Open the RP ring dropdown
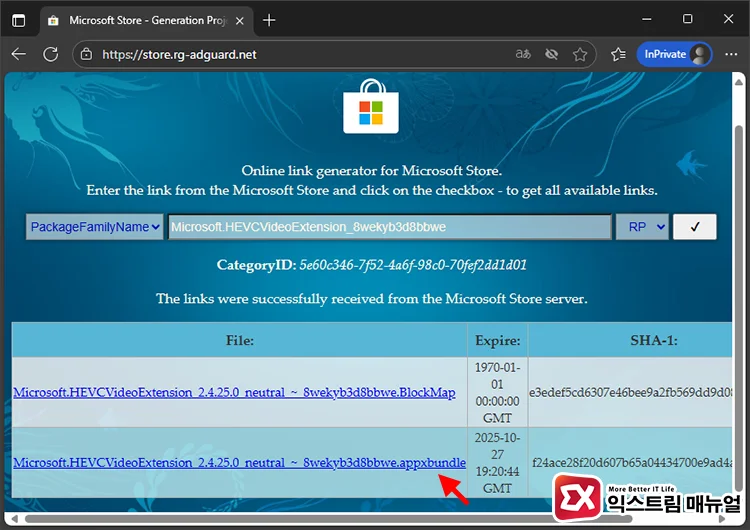This screenshot has width=750, height=530. [x=642, y=227]
